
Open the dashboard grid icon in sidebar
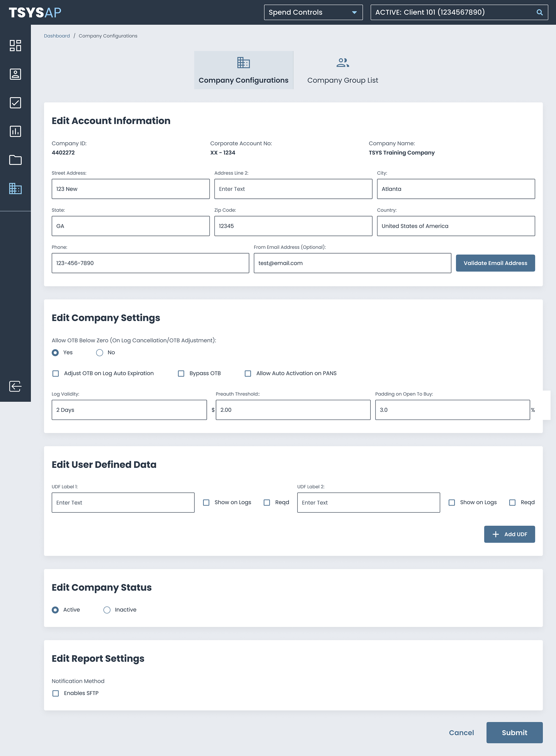[15, 45]
